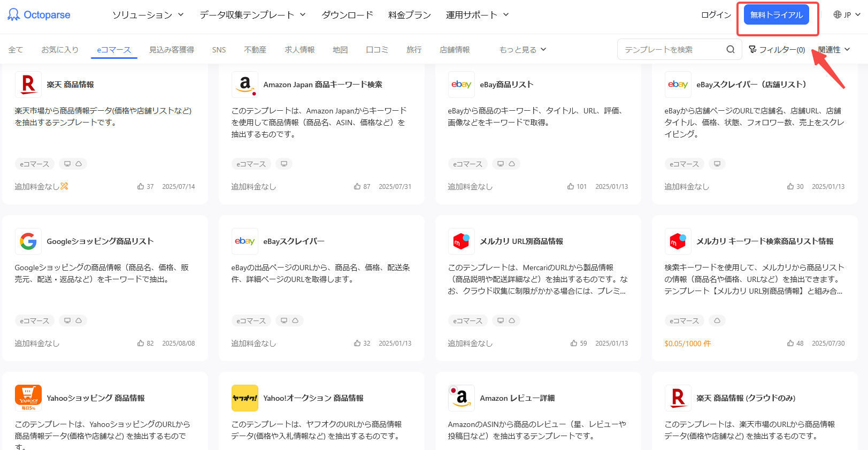
Task: Click the globe JP language icon
Action: [838, 15]
